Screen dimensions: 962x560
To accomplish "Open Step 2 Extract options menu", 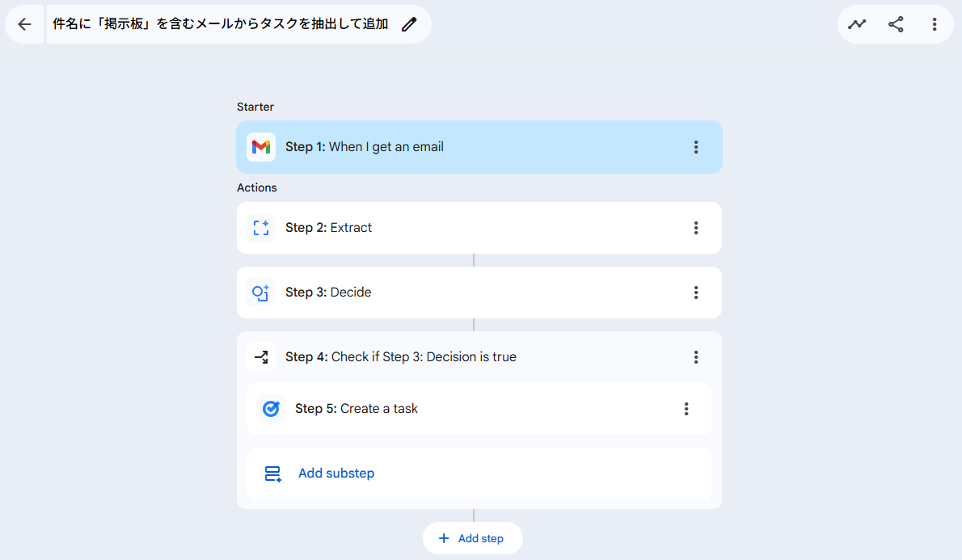I will (695, 228).
